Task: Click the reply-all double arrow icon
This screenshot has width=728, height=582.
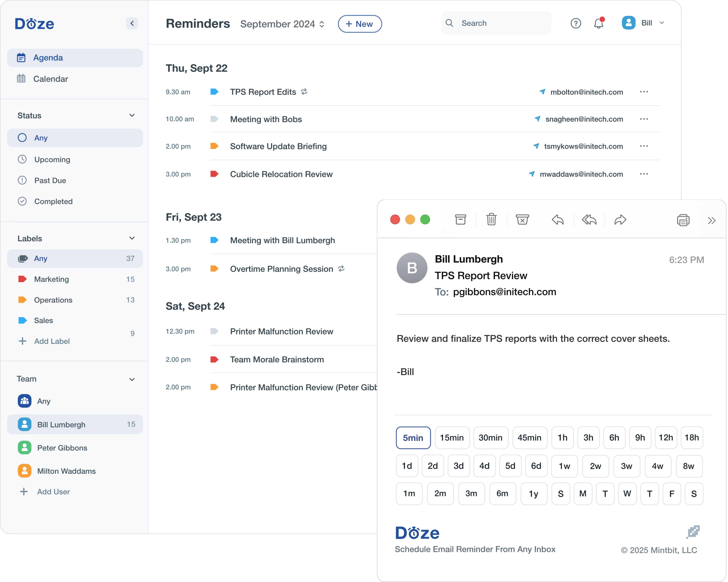Action: pyautogui.click(x=589, y=220)
